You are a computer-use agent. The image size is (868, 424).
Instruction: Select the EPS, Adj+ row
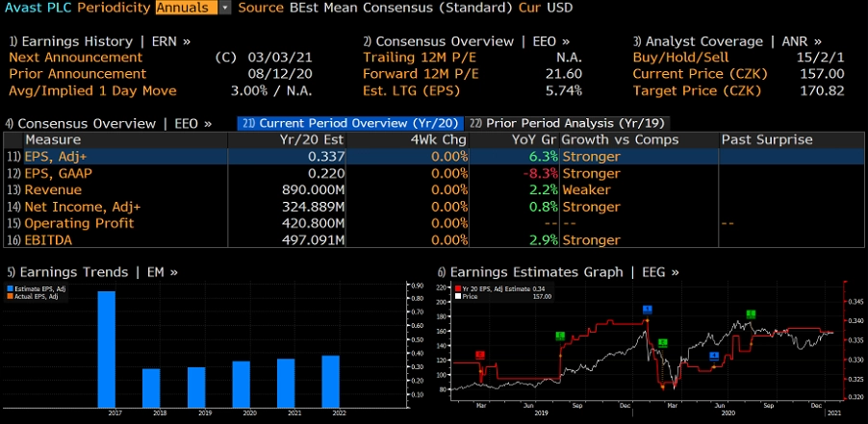433,157
